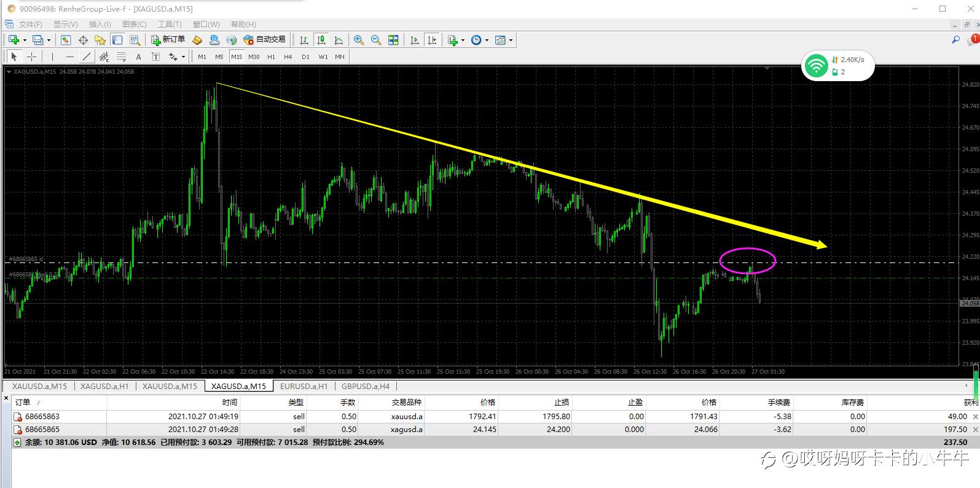Toggle the chart shift button
Image resolution: width=980 pixels, height=488 pixels.
point(432,40)
